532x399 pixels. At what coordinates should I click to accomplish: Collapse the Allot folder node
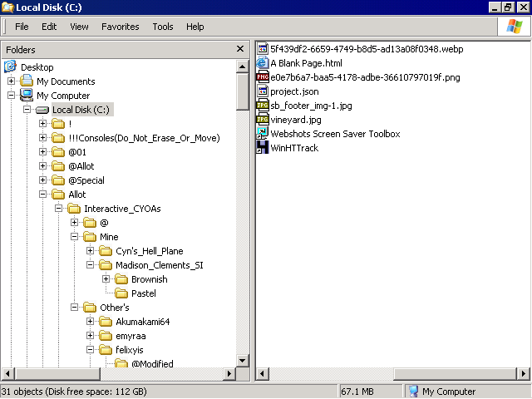pos(42,194)
